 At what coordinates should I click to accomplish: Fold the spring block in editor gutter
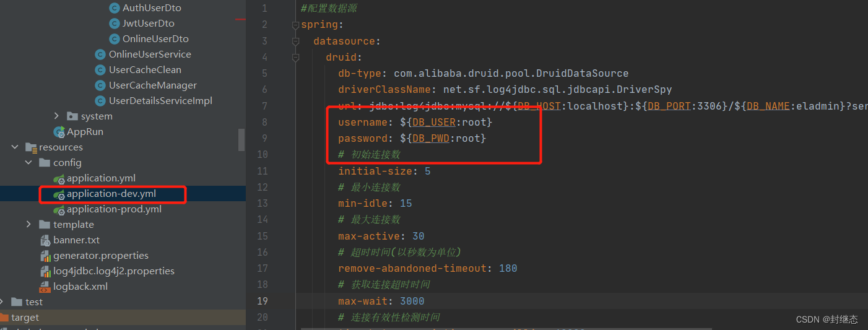(295, 25)
